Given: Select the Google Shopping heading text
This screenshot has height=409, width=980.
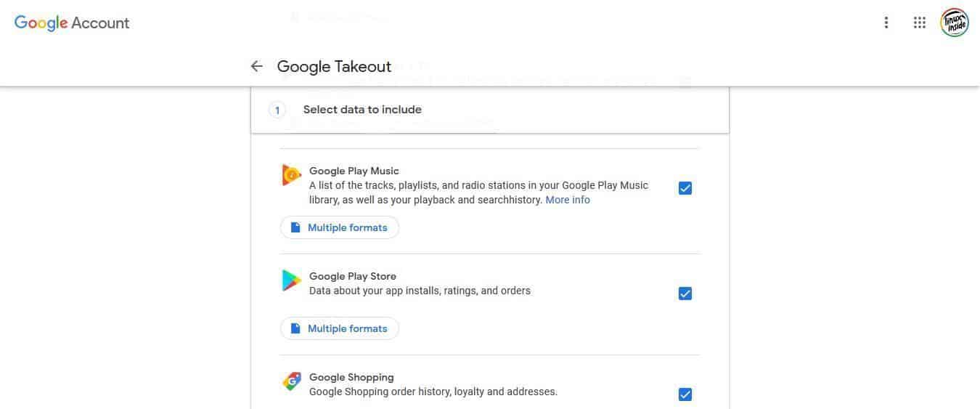Looking at the screenshot, I should [351, 377].
